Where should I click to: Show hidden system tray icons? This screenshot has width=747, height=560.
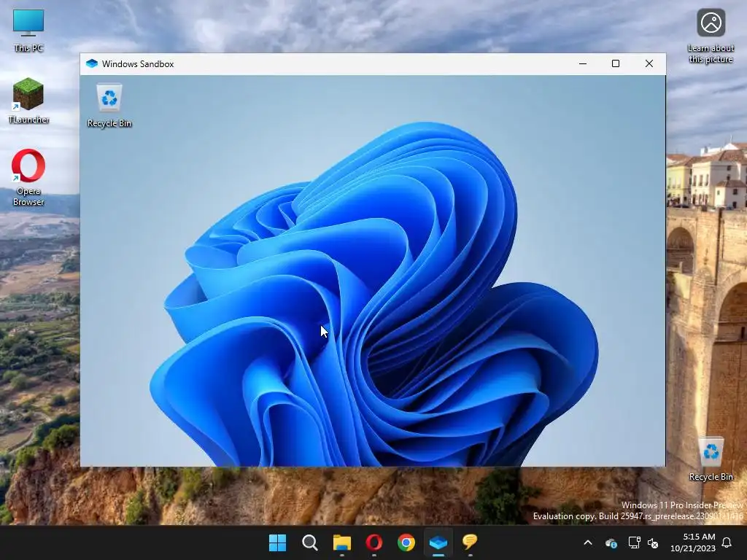(x=588, y=542)
